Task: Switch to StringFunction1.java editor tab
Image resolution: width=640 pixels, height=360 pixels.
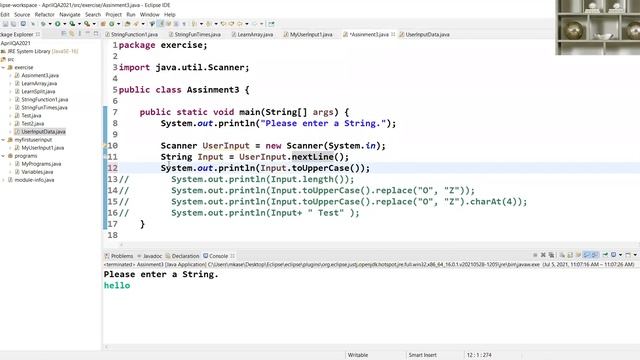Action: coord(131,35)
